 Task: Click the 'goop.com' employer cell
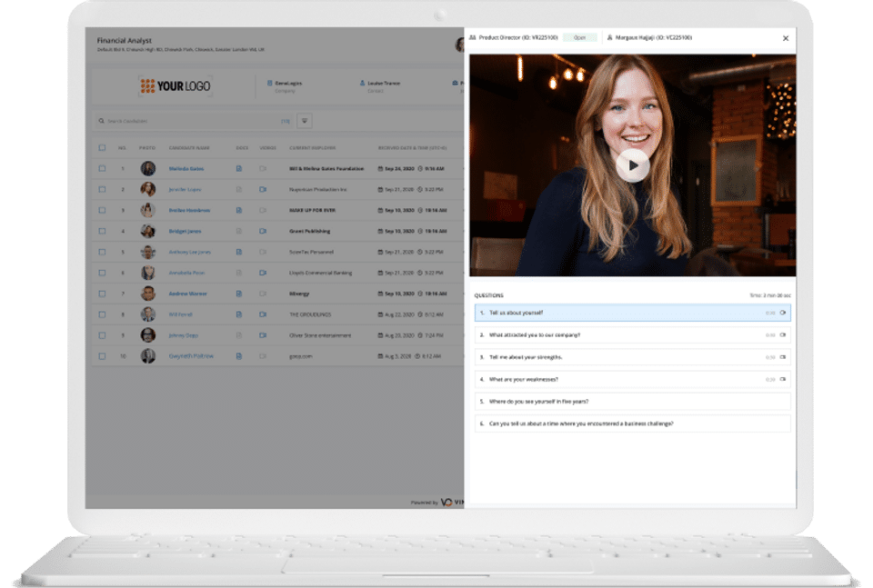[301, 356]
